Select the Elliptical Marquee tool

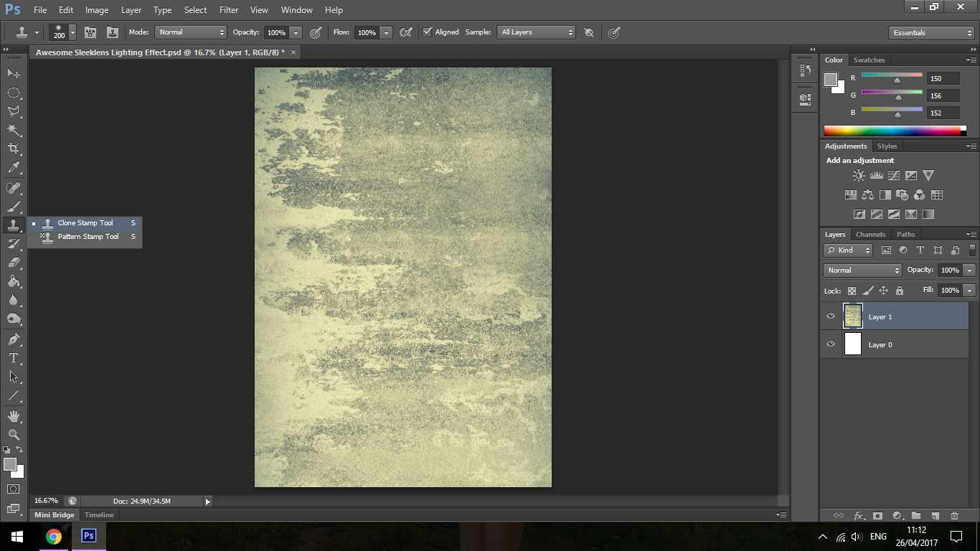click(x=14, y=93)
